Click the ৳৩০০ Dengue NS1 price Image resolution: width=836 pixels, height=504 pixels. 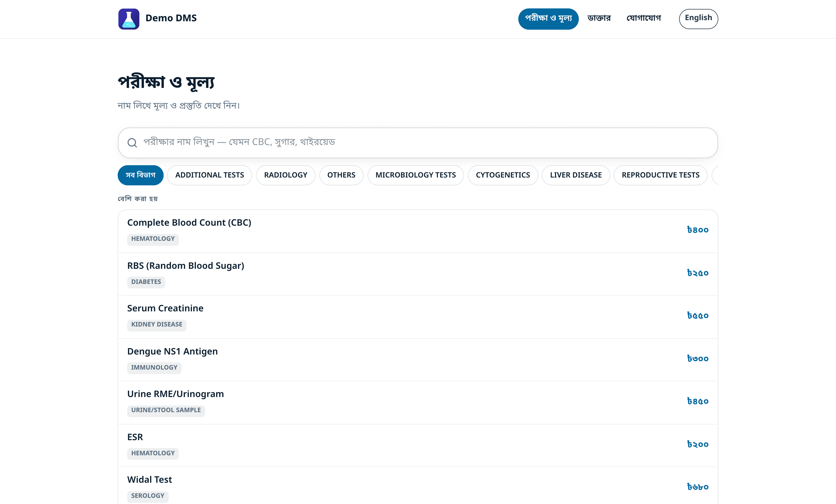point(698,358)
